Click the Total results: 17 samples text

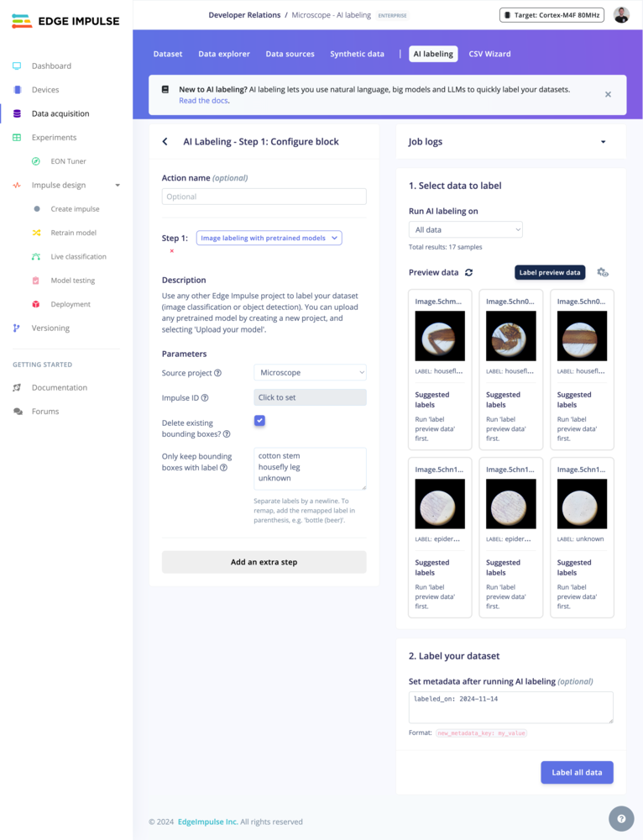tap(446, 247)
